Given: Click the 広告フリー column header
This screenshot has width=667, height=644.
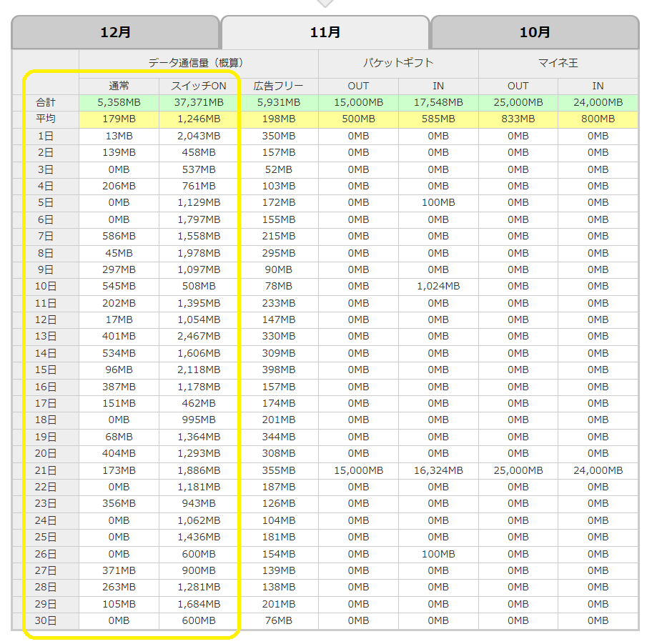Looking at the screenshot, I should 279,86.
